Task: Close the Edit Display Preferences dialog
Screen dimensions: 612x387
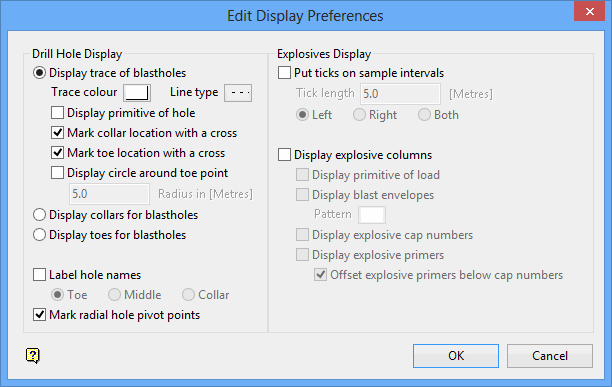Action: 589,11
